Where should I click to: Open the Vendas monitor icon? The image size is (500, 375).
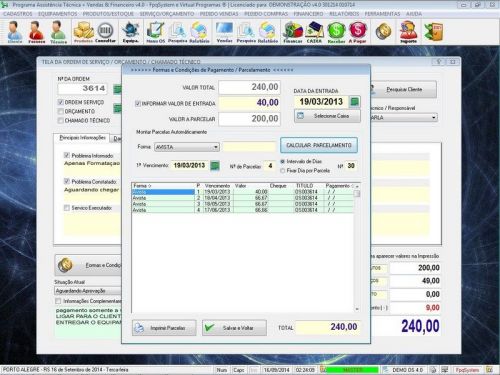224,32
